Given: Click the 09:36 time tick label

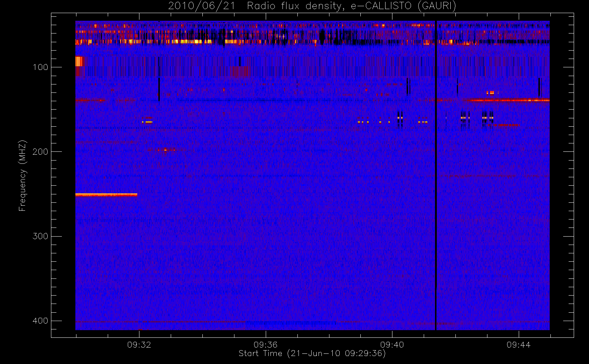Looking at the screenshot, I should [265, 345].
